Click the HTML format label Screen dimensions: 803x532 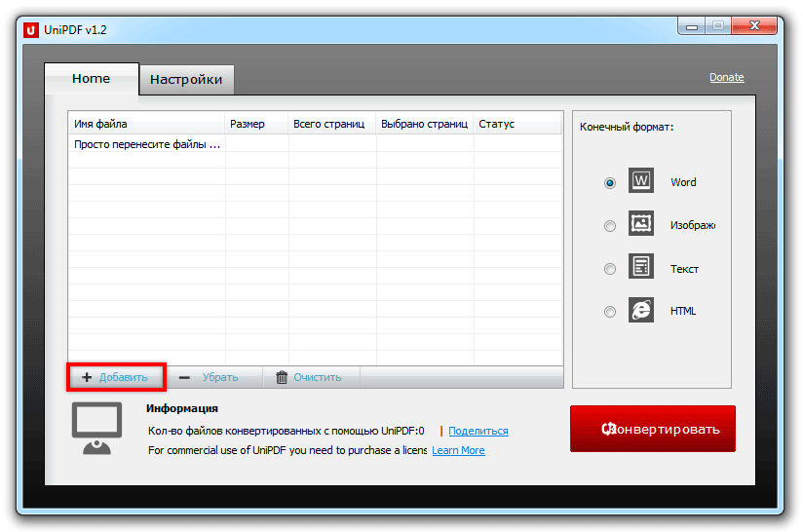point(683,311)
